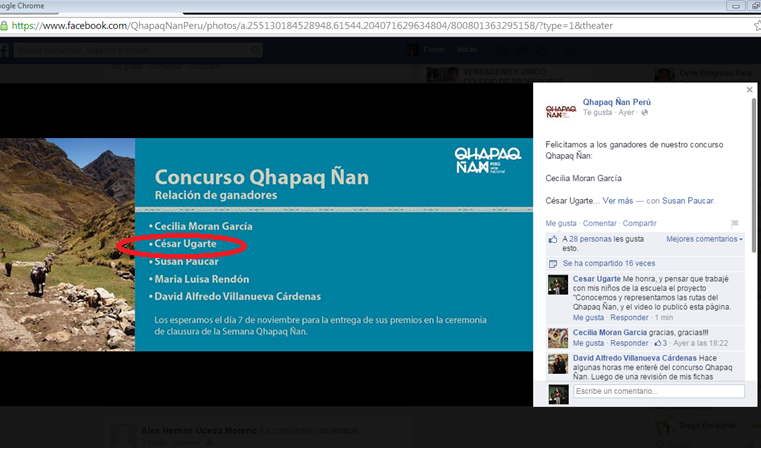Like the post via Me gusta

click(561, 223)
